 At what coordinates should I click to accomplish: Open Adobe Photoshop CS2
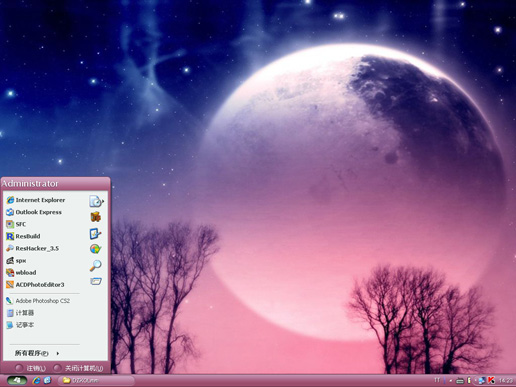[x=38, y=301]
